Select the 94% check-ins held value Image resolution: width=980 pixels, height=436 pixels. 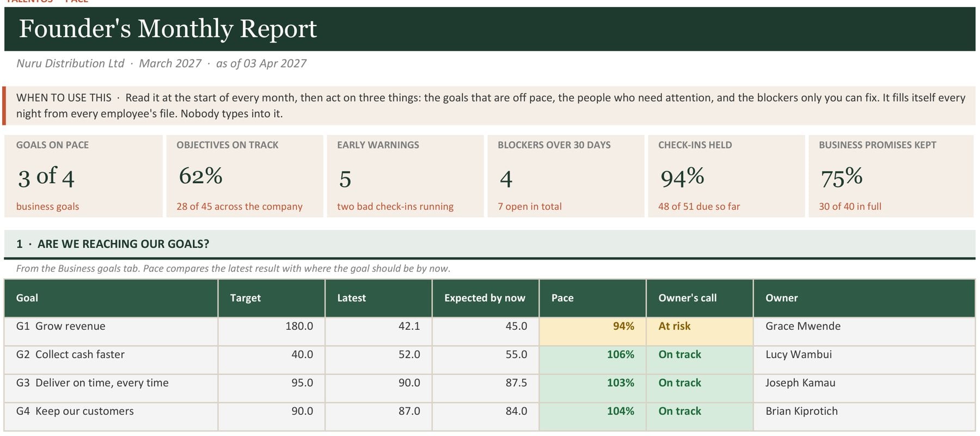[682, 177]
